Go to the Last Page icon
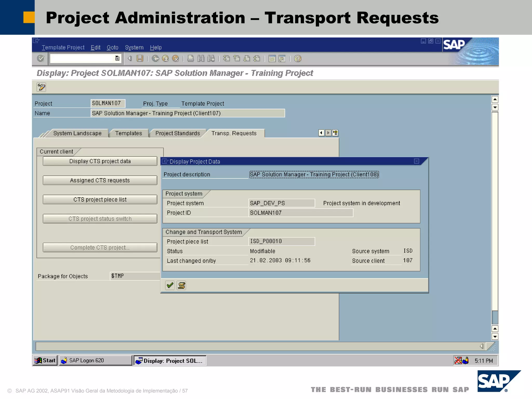Viewport: 532px width, 399px height. [x=257, y=59]
